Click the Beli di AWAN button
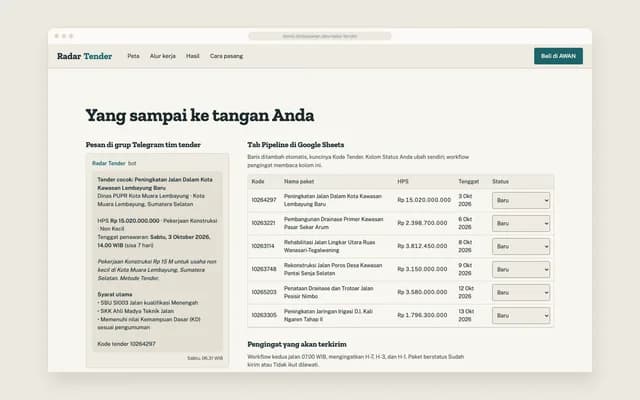Image resolution: width=640 pixels, height=400 pixels. click(x=558, y=56)
